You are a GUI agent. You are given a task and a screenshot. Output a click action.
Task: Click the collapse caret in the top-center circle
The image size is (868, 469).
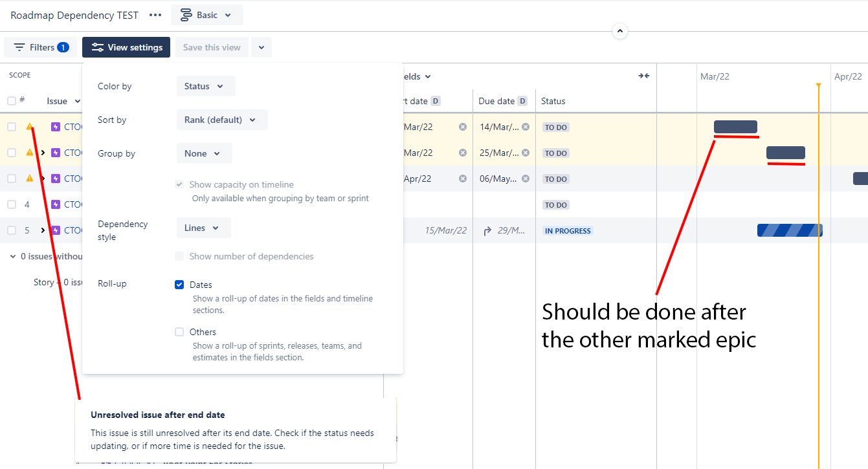(619, 30)
